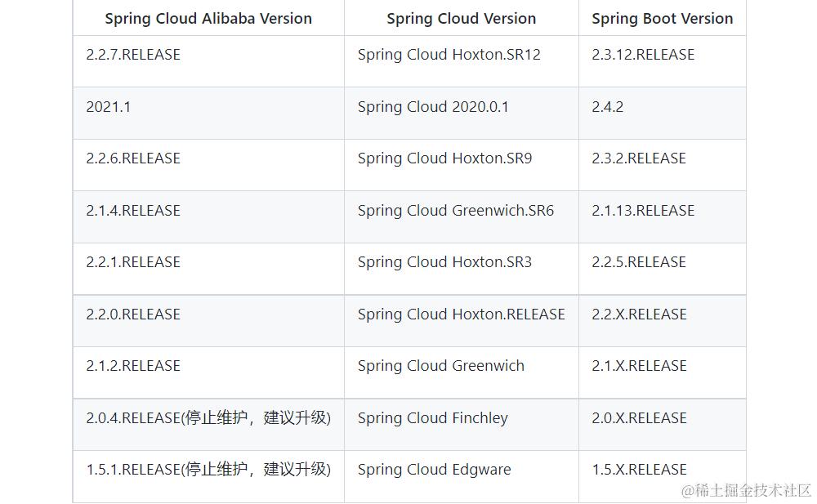Viewport: 817px width, 504px height.
Task: Select the Spring Cloud Hoxton.SR3 cell
Action: 443,262
